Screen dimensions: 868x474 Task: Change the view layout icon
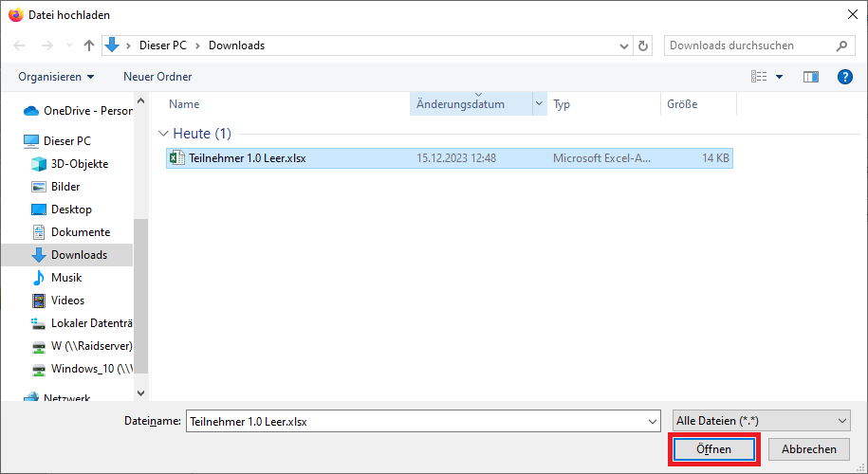[759, 77]
